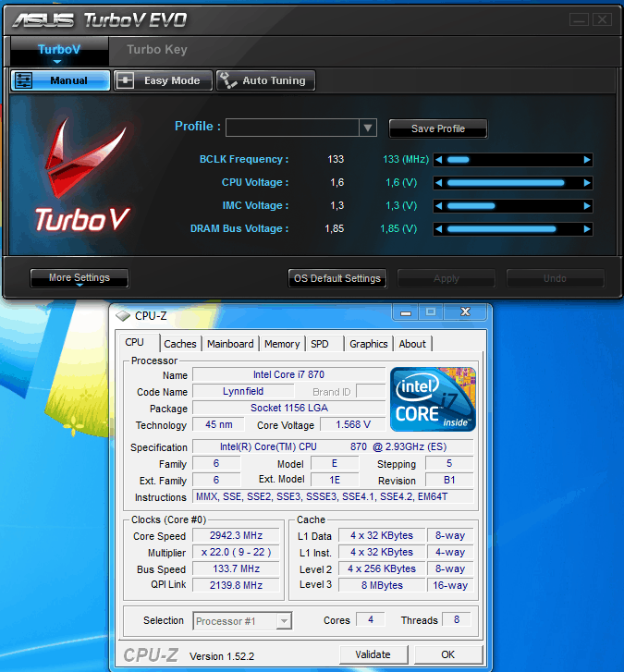Click the '45 nm' technology value
Image resolution: width=624 pixels, height=672 pixels.
pos(218,424)
